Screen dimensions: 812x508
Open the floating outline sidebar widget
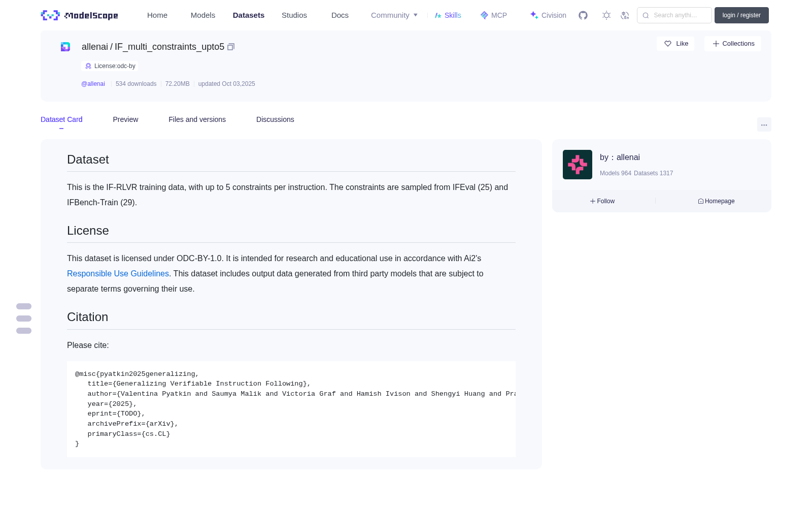click(x=24, y=319)
